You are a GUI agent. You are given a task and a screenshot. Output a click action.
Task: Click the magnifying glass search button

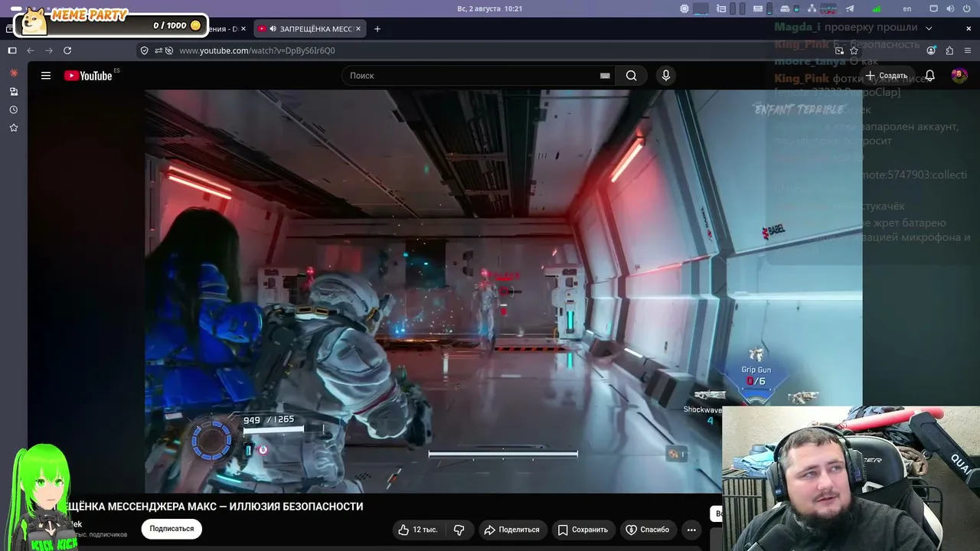pyautogui.click(x=631, y=76)
